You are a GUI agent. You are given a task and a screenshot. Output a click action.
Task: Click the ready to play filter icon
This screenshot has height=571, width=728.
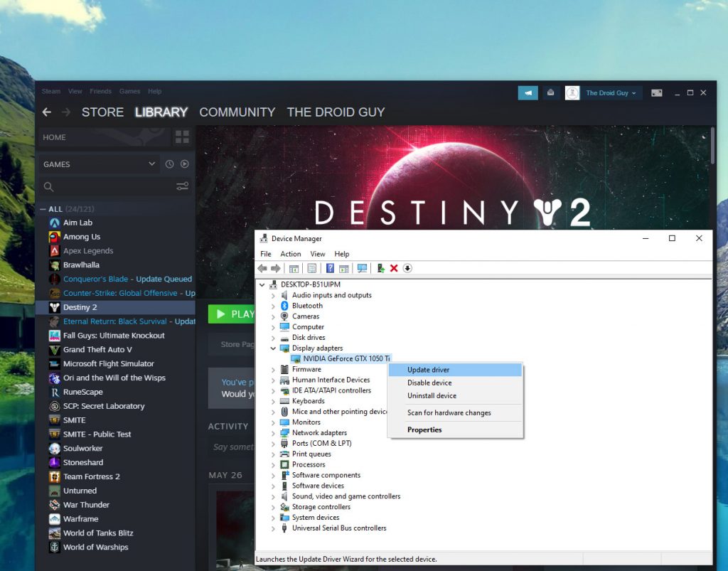pos(185,164)
